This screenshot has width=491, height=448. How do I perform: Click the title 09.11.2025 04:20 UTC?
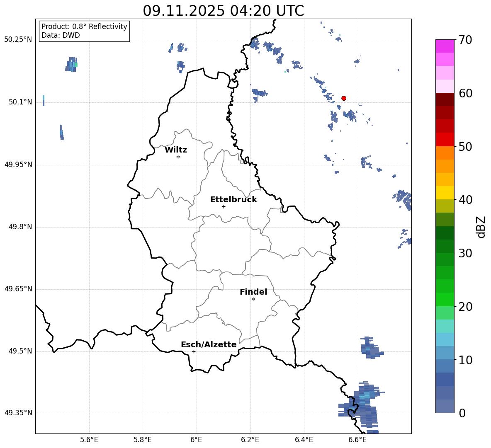(x=224, y=11)
